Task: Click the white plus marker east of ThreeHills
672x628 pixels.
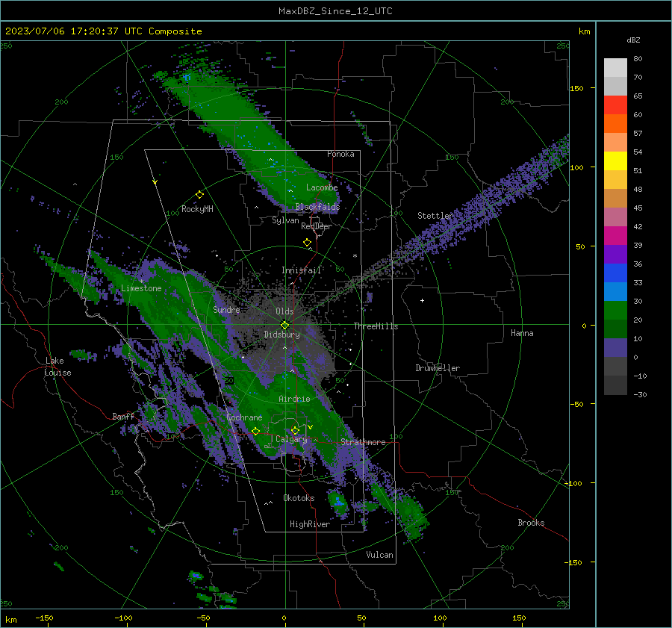Action: (x=422, y=300)
